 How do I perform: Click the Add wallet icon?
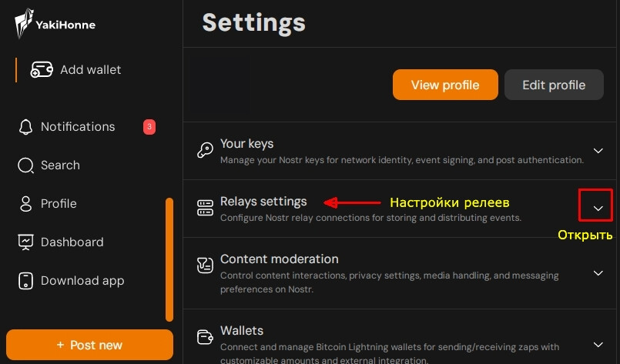point(42,70)
